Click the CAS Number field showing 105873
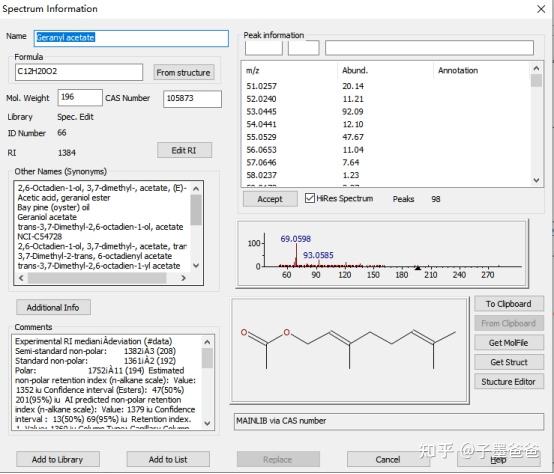The width and height of the screenshot is (554, 474). [x=193, y=99]
